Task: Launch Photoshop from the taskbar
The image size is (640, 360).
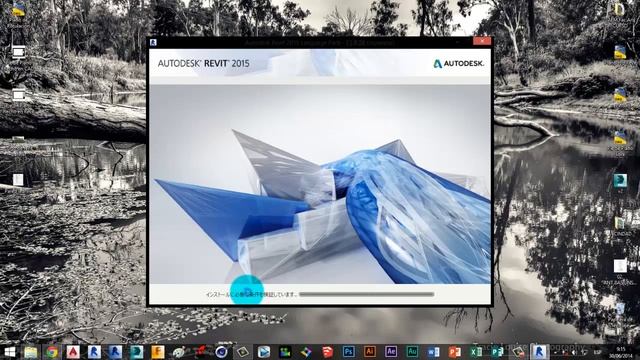Action: pyautogui.click(x=348, y=351)
